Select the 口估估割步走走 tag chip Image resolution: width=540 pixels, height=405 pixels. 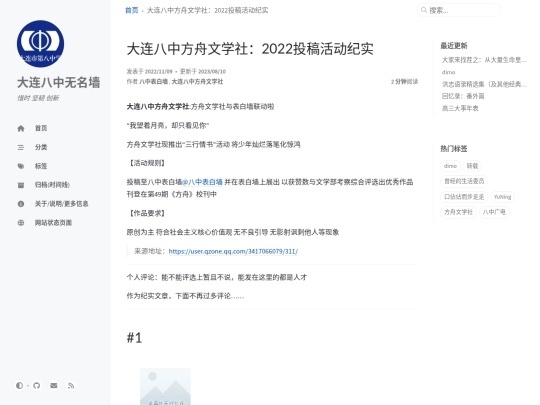pyautogui.click(x=464, y=197)
